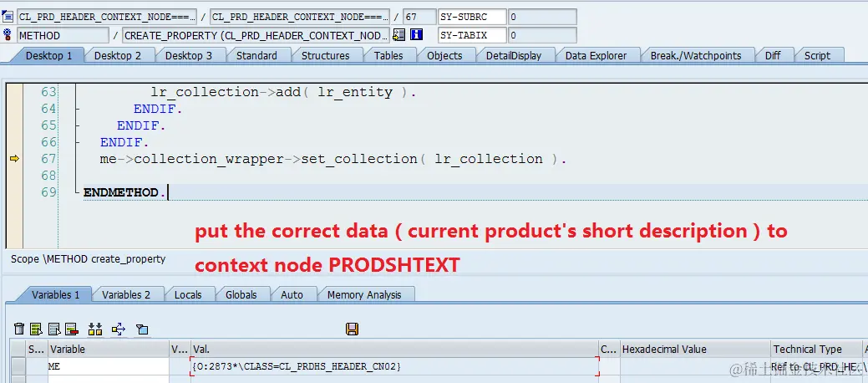Open the Locals tab
Viewport: 868px width, 383px height.
click(x=188, y=294)
